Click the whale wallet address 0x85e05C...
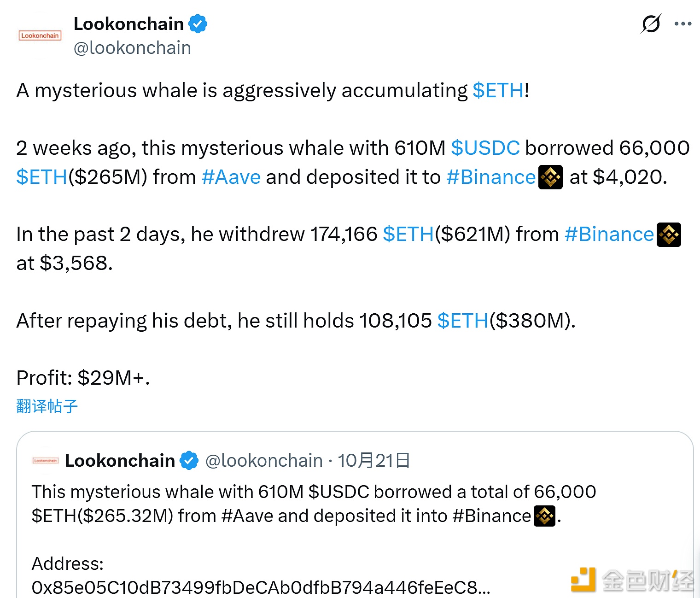Viewport: 700px width, 598px height. pyautogui.click(x=260, y=587)
